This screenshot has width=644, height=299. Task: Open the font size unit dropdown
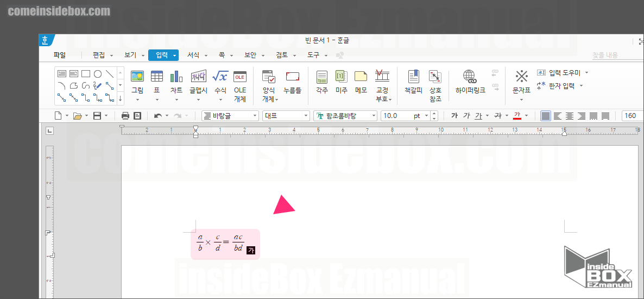[426, 116]
